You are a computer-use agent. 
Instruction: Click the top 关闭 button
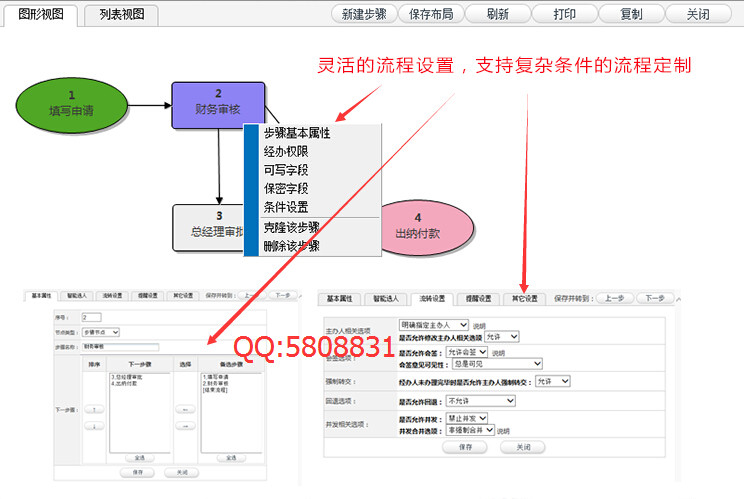coord(698,14)
